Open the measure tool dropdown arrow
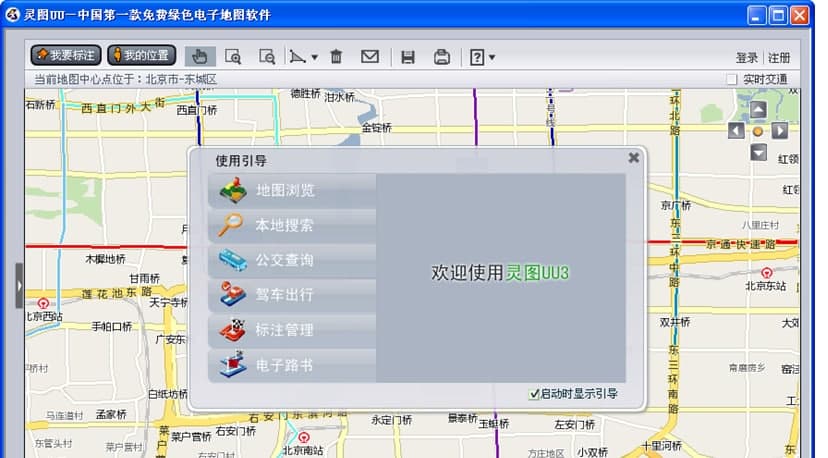 point(314,57)
